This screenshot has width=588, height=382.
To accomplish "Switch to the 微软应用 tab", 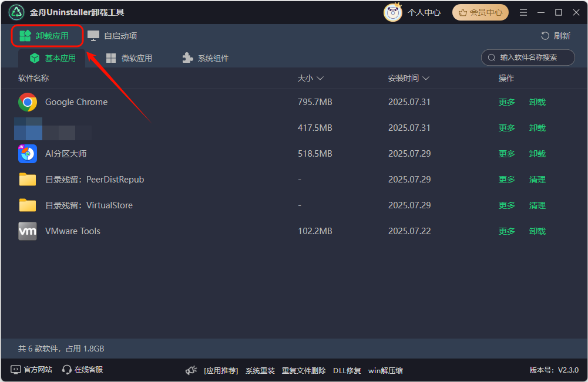I will [129, 58].
